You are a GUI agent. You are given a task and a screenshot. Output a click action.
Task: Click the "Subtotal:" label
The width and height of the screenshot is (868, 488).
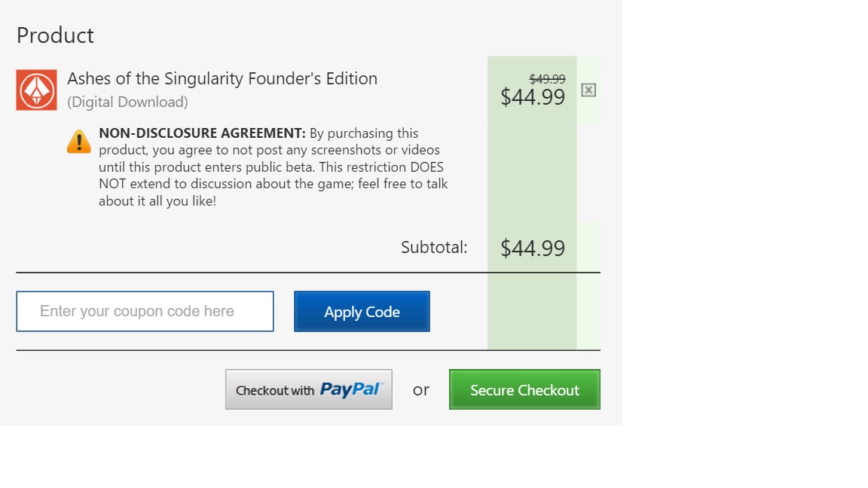434,247
